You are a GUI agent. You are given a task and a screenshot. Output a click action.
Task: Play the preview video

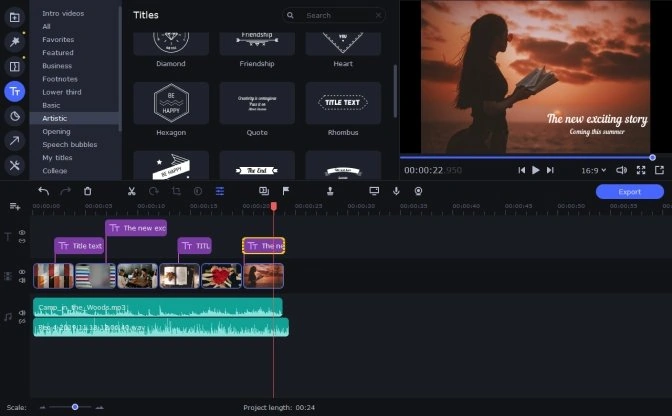(x=536, y=170)
